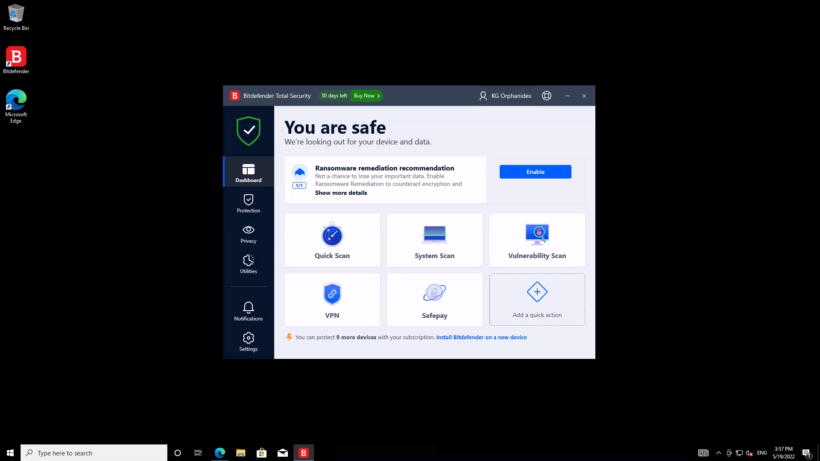Viewport: 820px width, 461px height.
Task: Open the Action Center notifications icon
Action: (807, 453)
